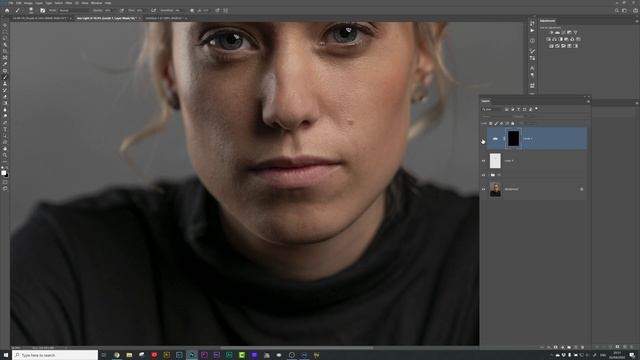Switch to the active Layer Mask document tab

tap(106, 18)
